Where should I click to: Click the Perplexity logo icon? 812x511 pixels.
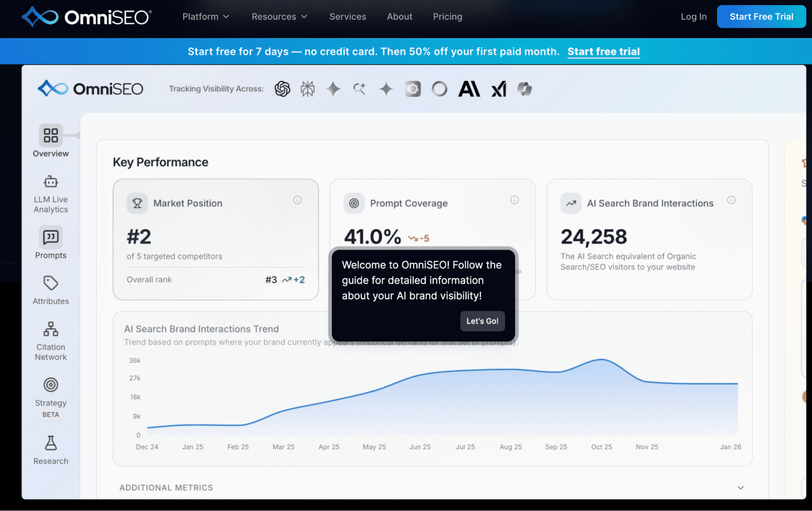click(x=308, y=89)
